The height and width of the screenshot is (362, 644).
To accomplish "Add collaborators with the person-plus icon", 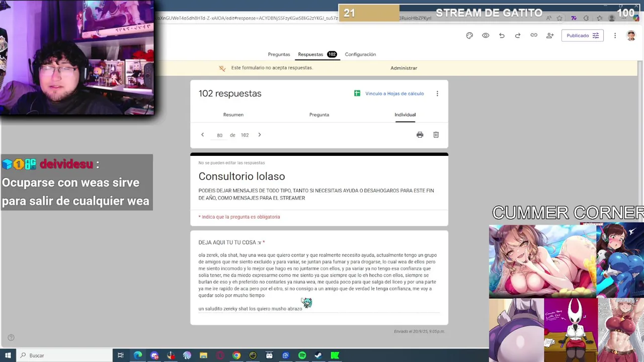I will pos(550,36).
